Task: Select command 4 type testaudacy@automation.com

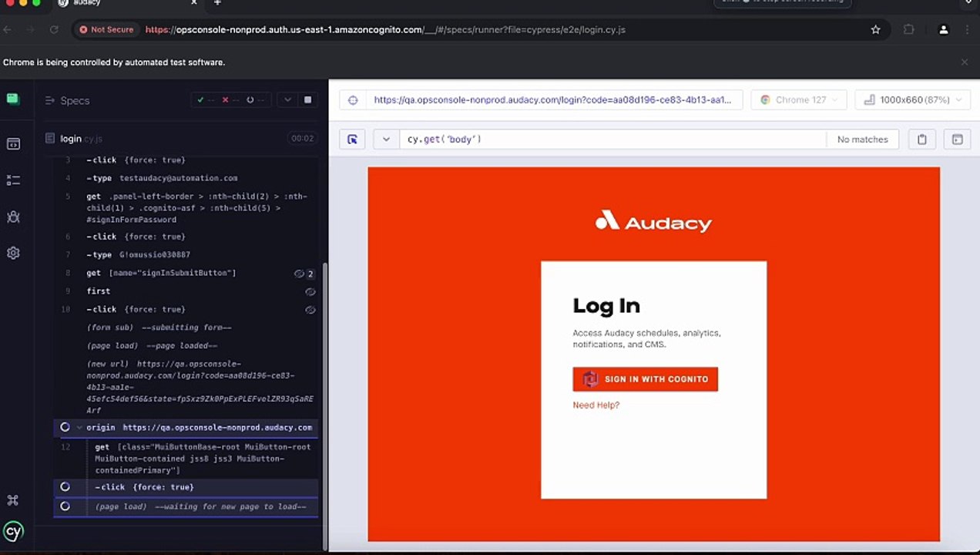Action: tap(185, 178)
